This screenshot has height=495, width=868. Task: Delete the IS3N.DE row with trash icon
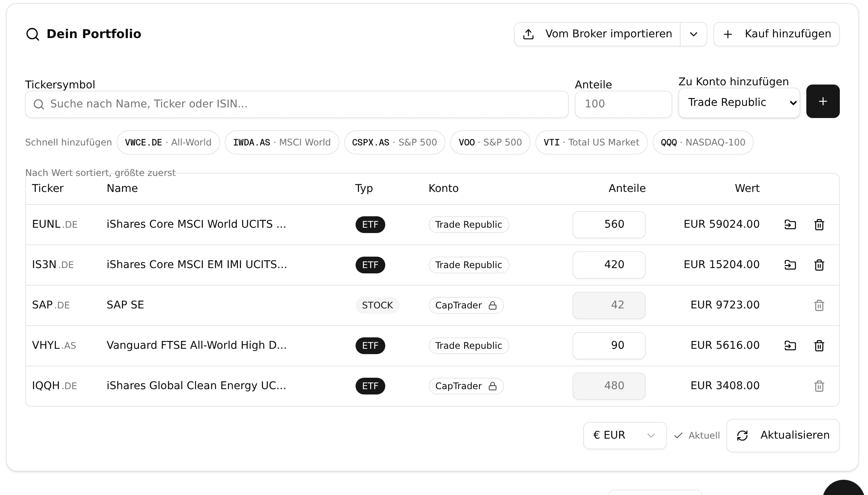(x=819, y=265)
